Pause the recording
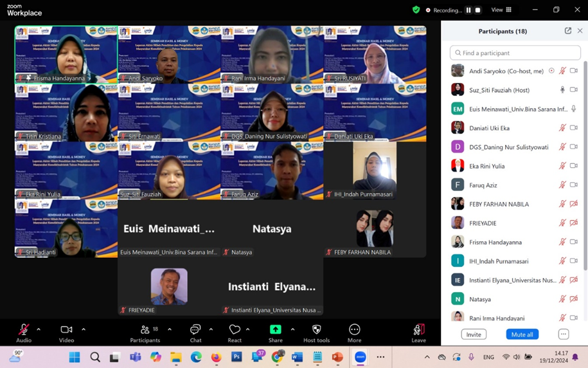588x368 pixels. point(468,10)
